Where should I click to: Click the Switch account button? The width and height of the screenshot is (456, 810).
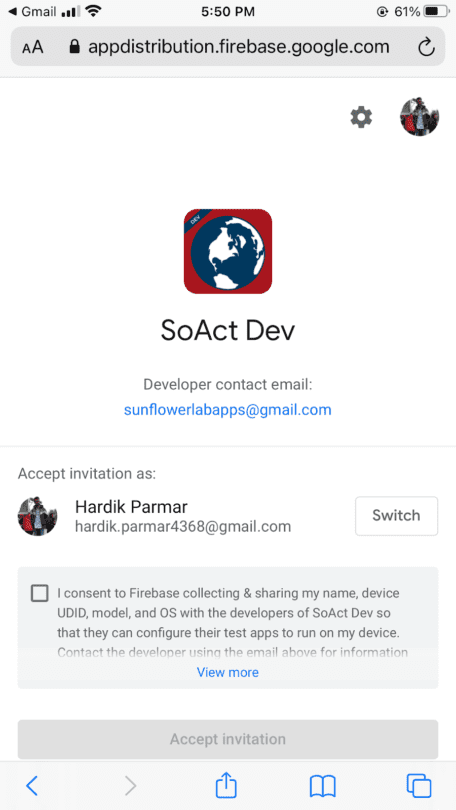pyautogui.click(x=396, y=516)
